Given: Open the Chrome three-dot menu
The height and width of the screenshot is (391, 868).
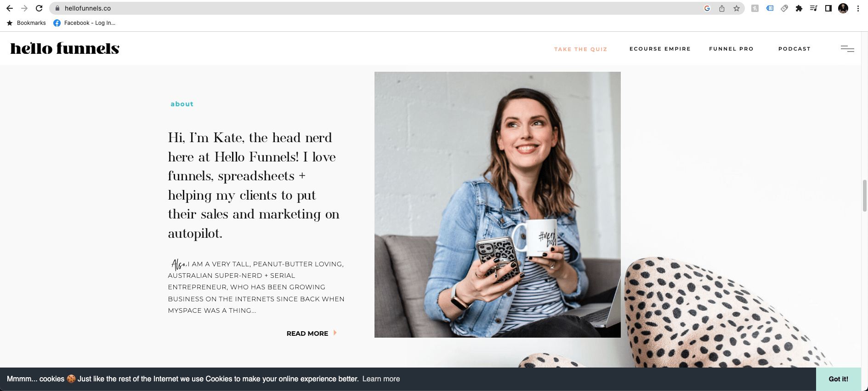Looking at the screenshot, I should 858,8.
